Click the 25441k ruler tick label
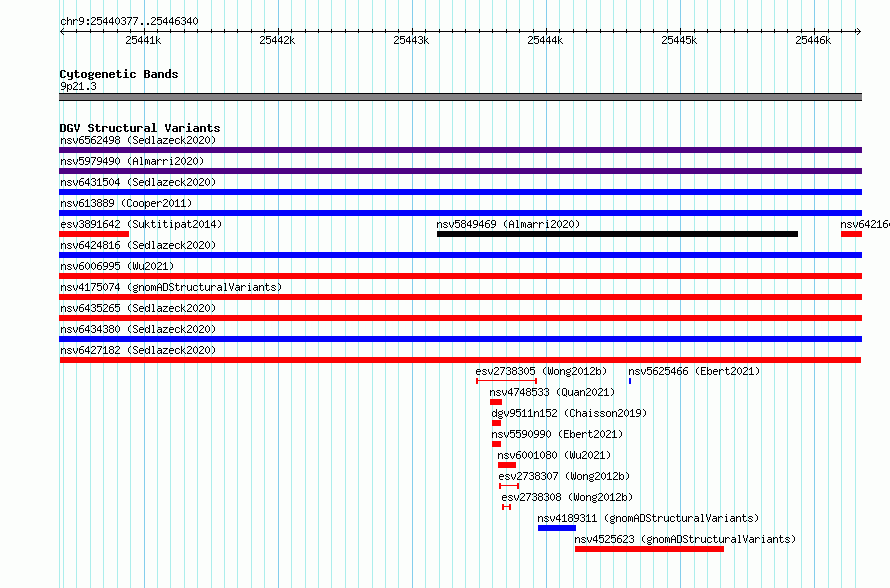 pos(143,40)
